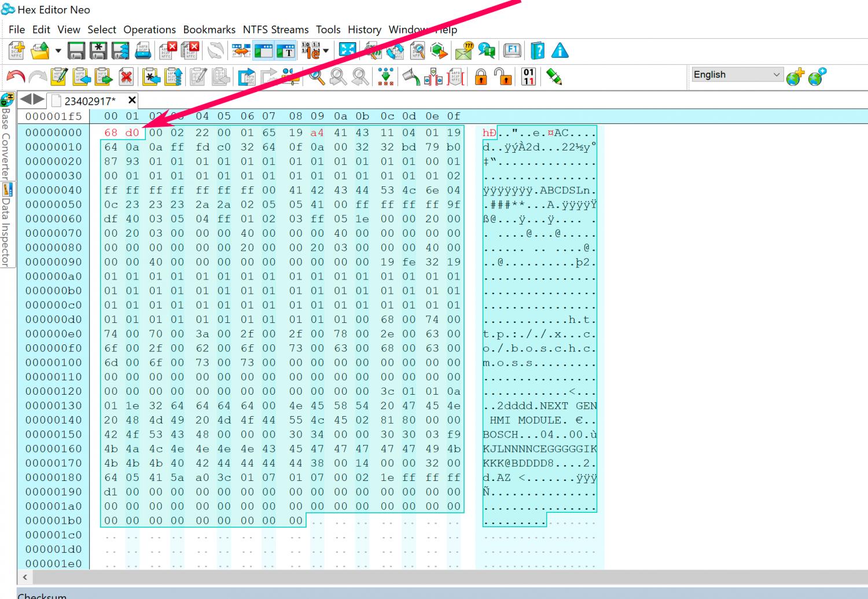This screenshot has height=599, width=868.
Task: Open the View menu
Action: [x=69, y=30]
